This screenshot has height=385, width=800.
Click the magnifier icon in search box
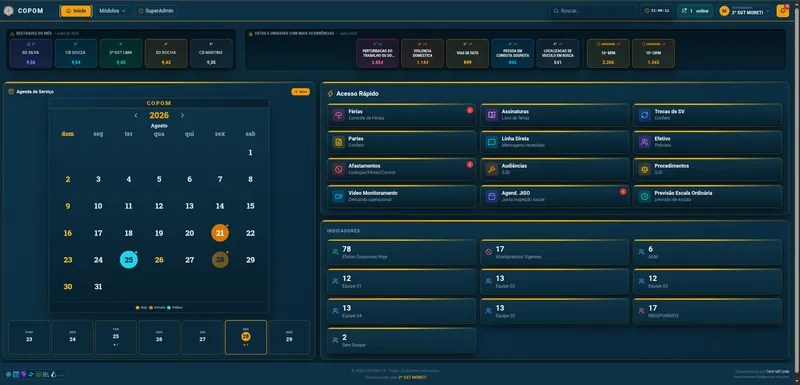pos(556,11)
